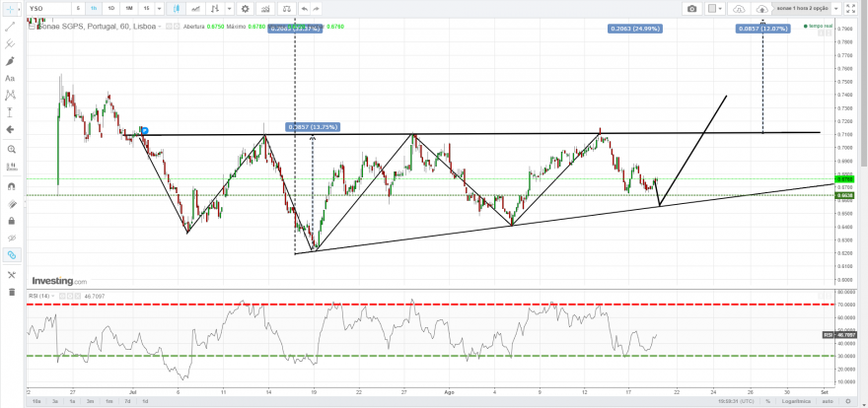Open the Sonae SGPS title dropdown
This screenshot has height=408, width=868.
point(160,26)
